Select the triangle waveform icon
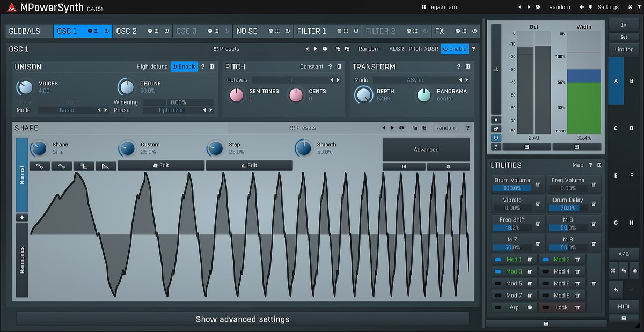 [x=62, y=166]
